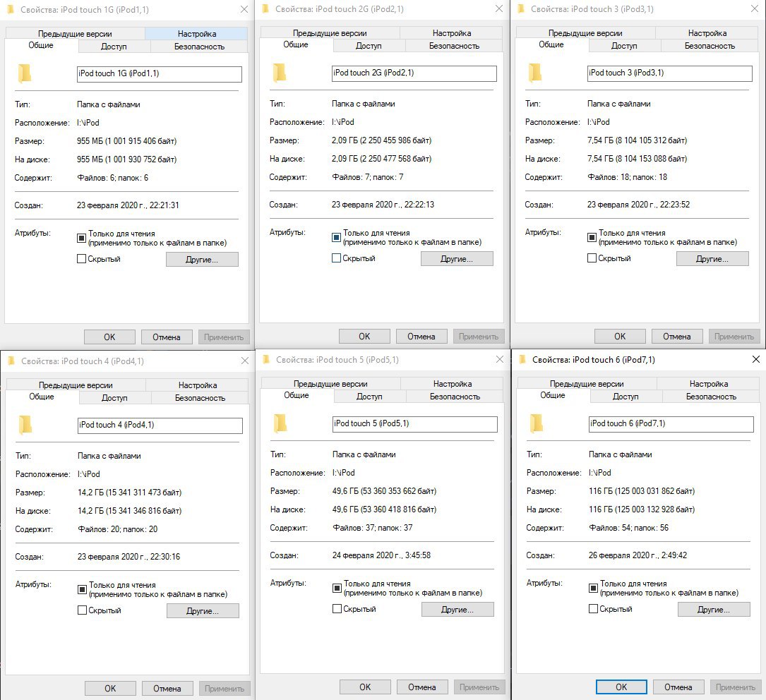Click folder icon in iPod touch 5 properties
Viewport: 766px width, 700px height.
click(x=280, y=423)
